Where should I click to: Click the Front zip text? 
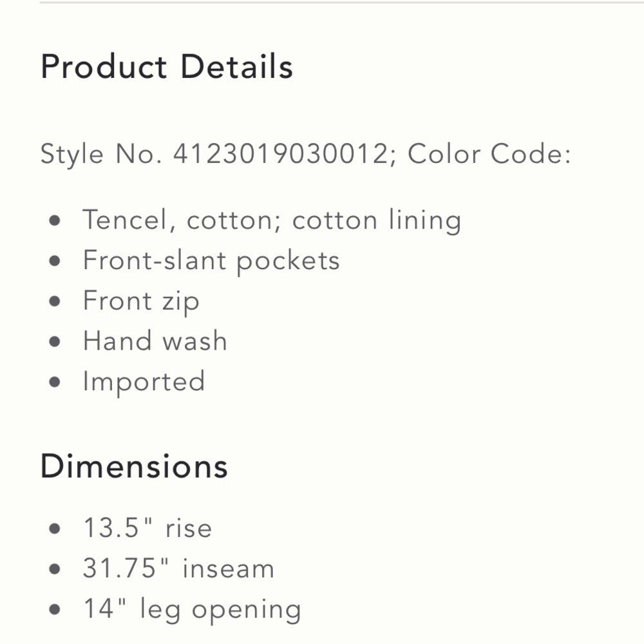pos(141,301)
